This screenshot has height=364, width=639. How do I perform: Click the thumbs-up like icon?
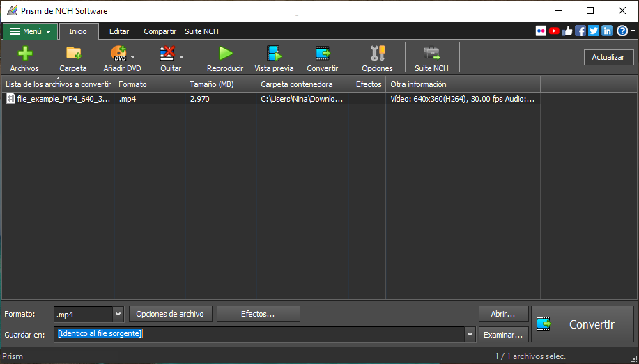coord(567,31)
